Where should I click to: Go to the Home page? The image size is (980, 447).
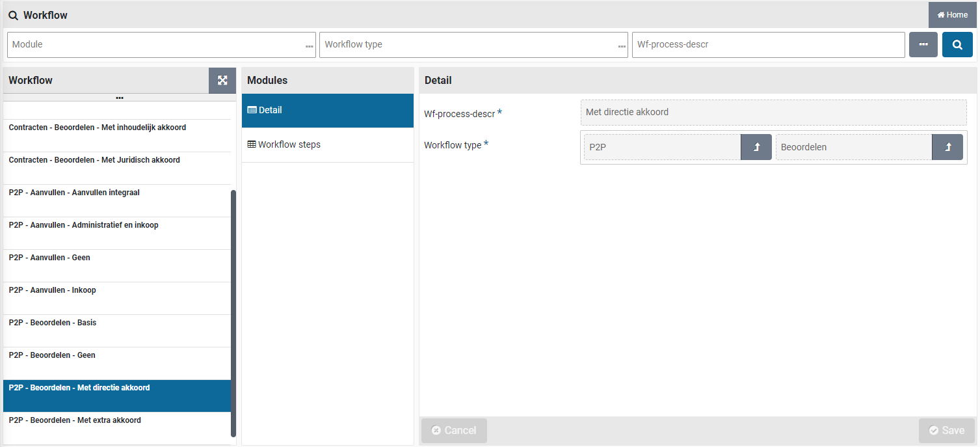click(952, 15)
